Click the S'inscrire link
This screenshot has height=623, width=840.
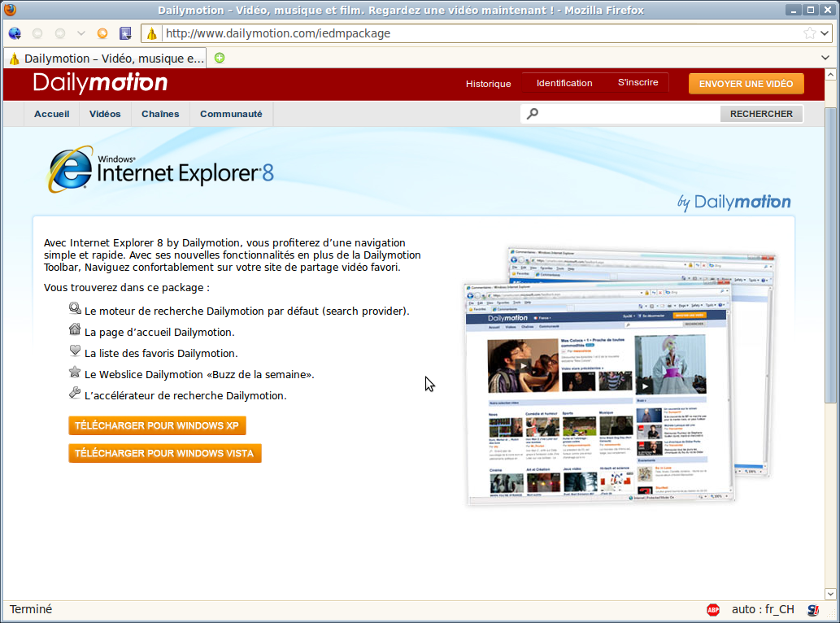click(x=638, y=82)
